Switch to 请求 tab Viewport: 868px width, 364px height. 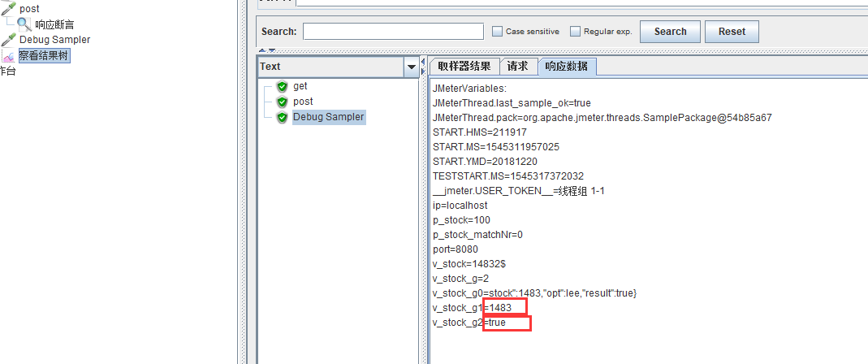(x=518, y=67)
